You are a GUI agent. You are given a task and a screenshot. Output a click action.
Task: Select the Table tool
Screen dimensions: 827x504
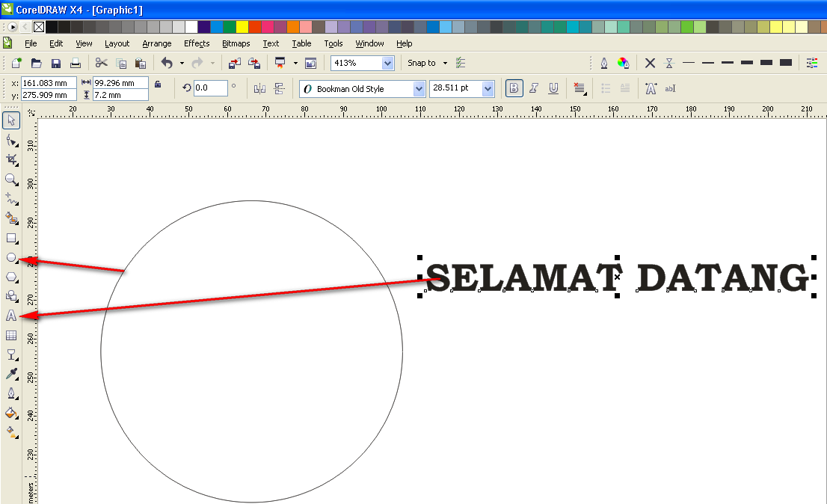[x=11, y=335]
